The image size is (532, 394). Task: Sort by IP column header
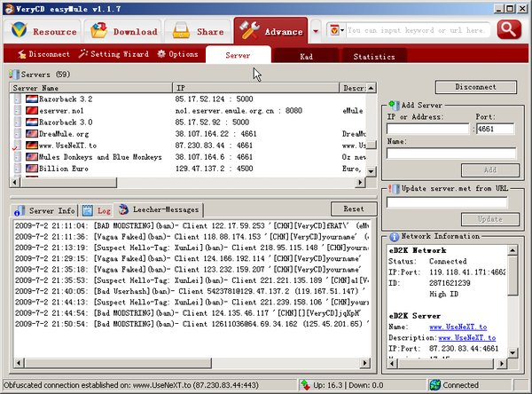(x=256, y=88)
